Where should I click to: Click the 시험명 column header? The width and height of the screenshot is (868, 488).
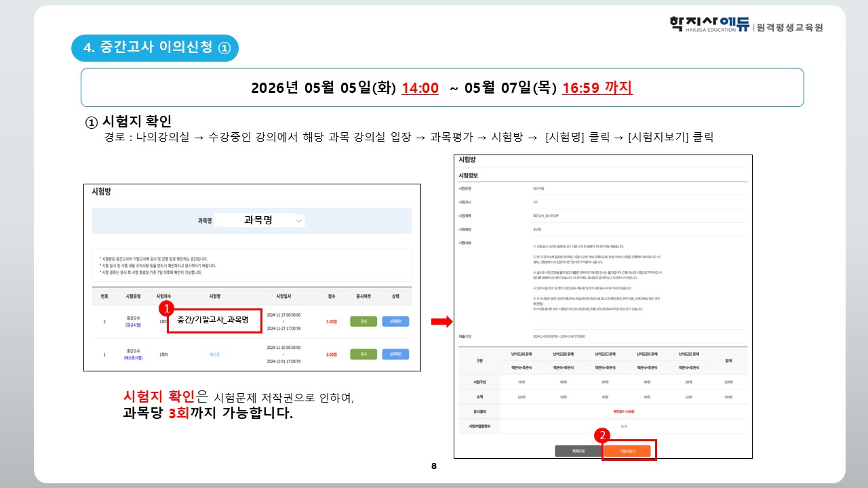[215, 296]
